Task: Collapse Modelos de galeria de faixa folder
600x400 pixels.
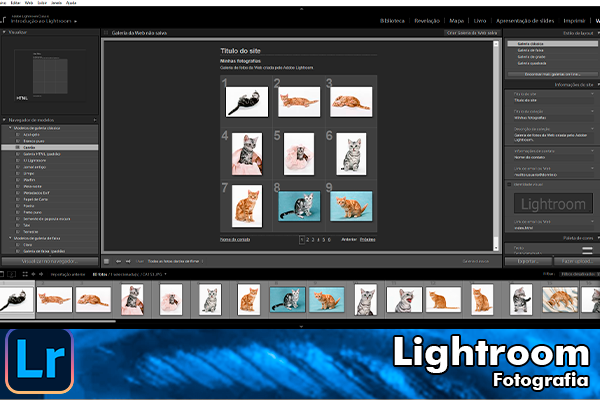Action: [10, 238]
